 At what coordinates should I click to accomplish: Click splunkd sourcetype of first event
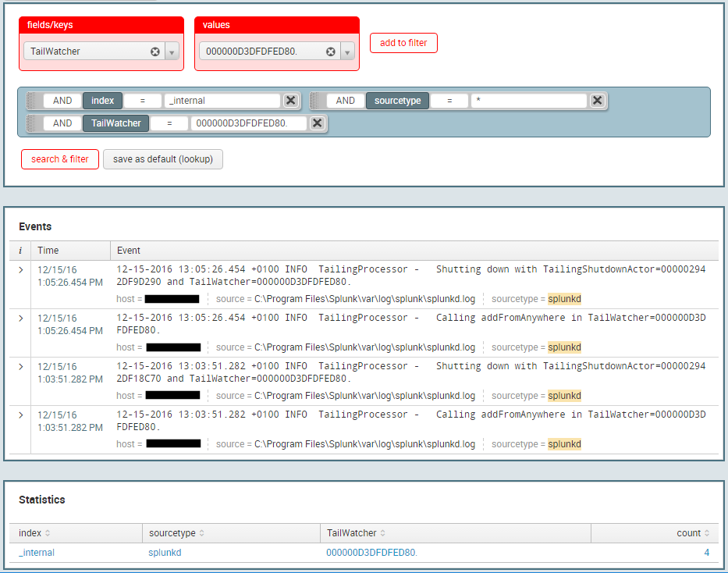click(x=565, y=299)
